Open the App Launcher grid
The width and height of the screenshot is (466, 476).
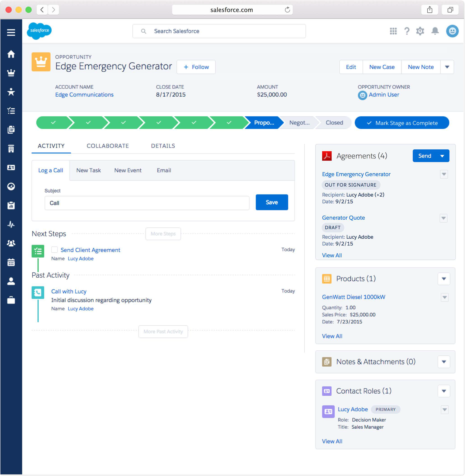pos(393,31)
